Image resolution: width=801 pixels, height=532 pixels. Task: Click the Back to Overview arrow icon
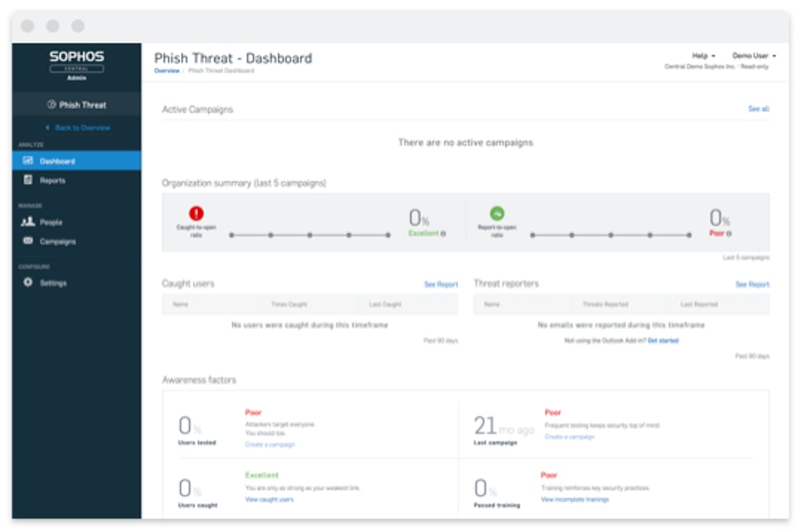click(48, 127)
